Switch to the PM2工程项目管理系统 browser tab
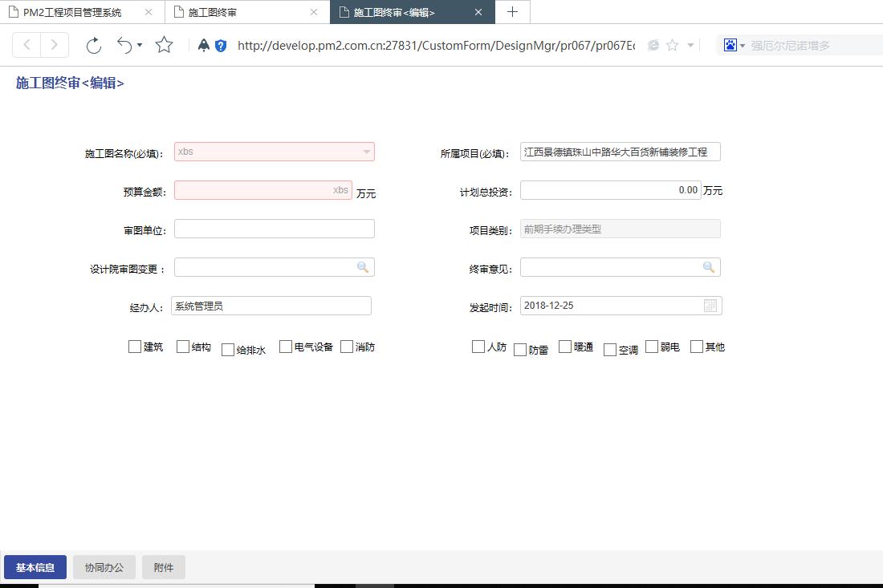This screenshot has width=883, height=588. [x=72, y=12]
